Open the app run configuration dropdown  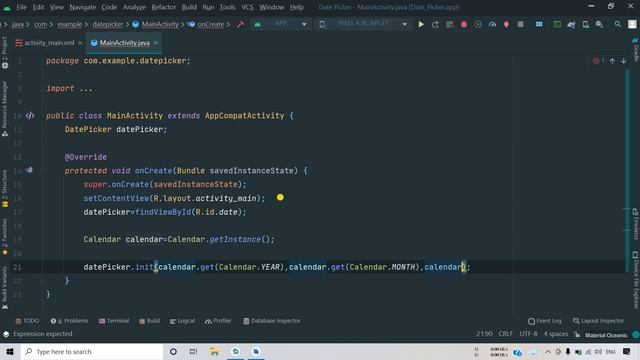pyautogui.click(x=280, y=24)
